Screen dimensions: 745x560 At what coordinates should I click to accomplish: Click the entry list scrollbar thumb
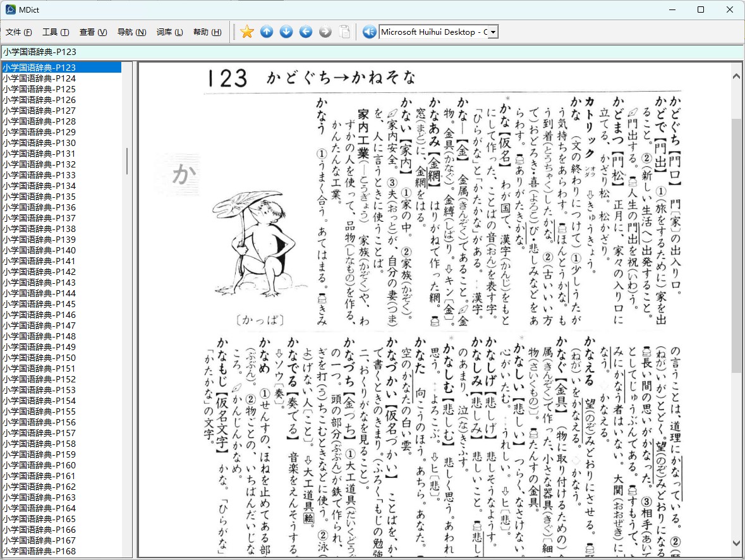point(127,161)
